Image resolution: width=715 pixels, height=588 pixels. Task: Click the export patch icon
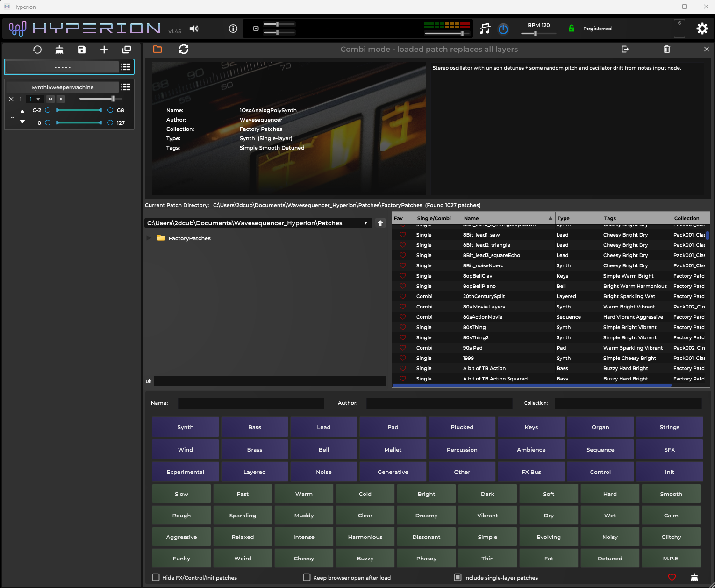coord(625,49)
